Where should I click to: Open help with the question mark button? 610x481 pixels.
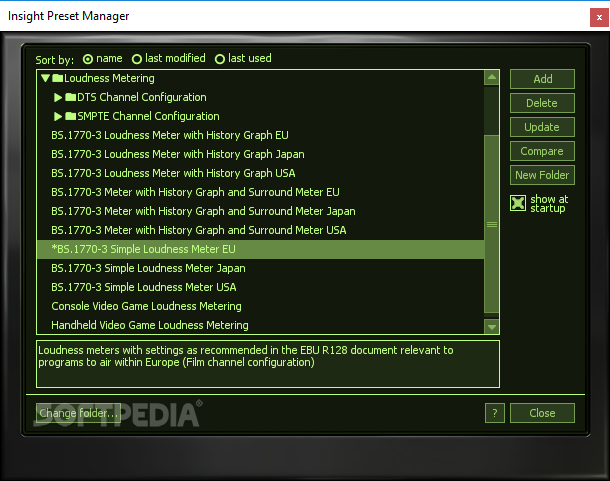pos(495,413)
